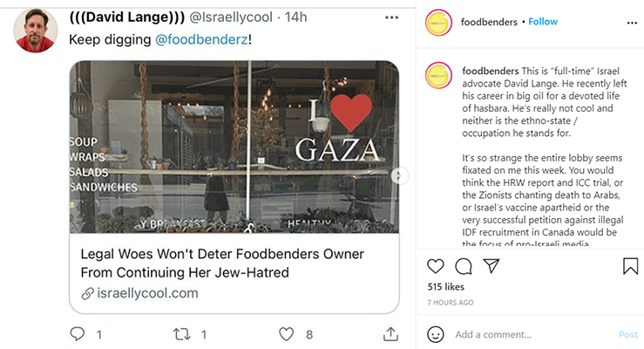Open the tweet's three-dot more menu

click(x=392, y=17)
